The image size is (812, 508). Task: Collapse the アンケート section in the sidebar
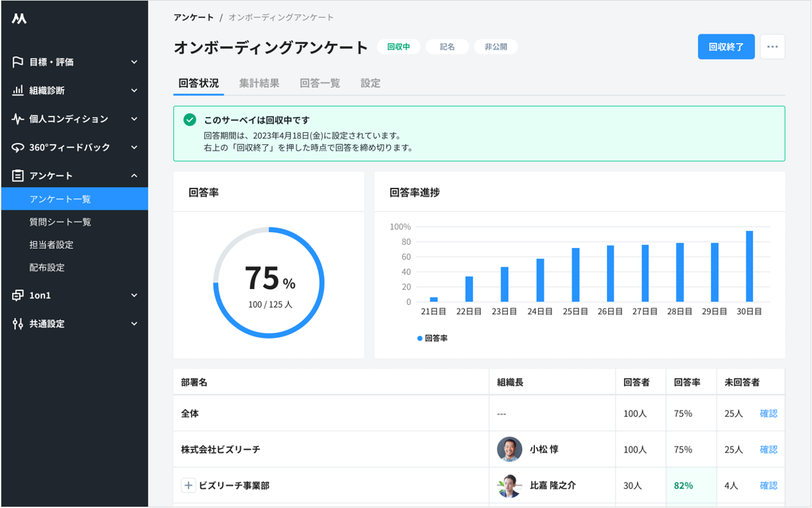click(135, 175)
